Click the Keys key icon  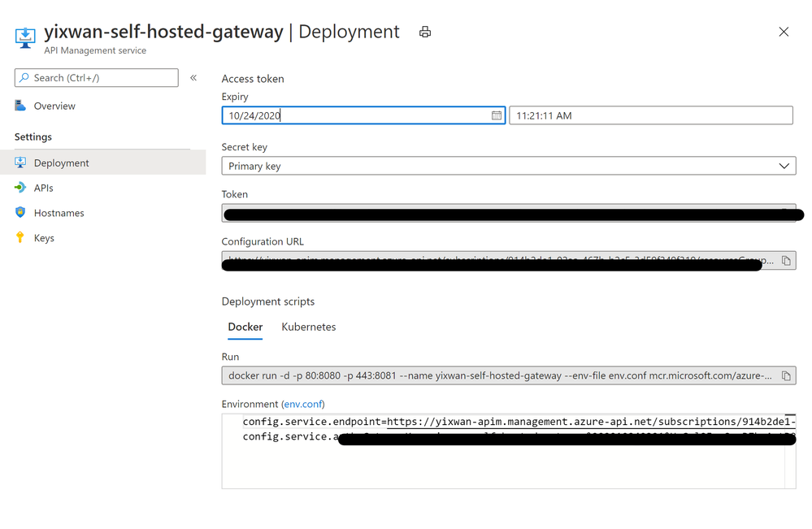[x=20, y=237]
